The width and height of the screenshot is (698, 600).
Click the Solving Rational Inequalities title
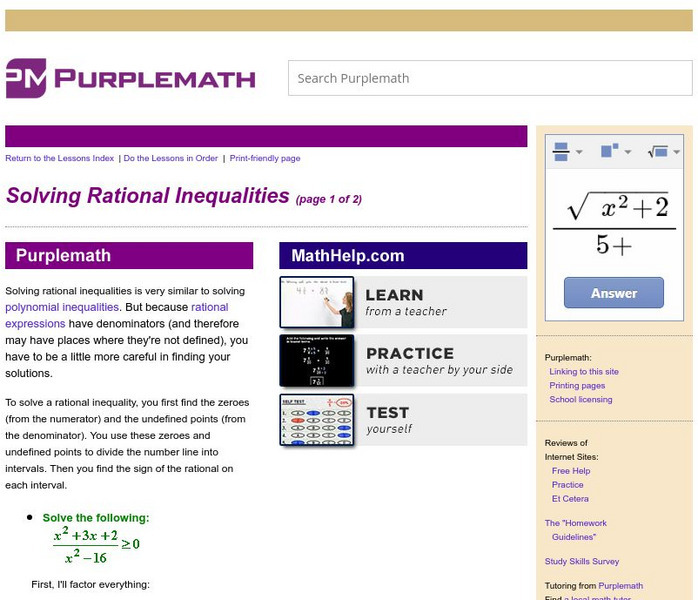point(148,196)
